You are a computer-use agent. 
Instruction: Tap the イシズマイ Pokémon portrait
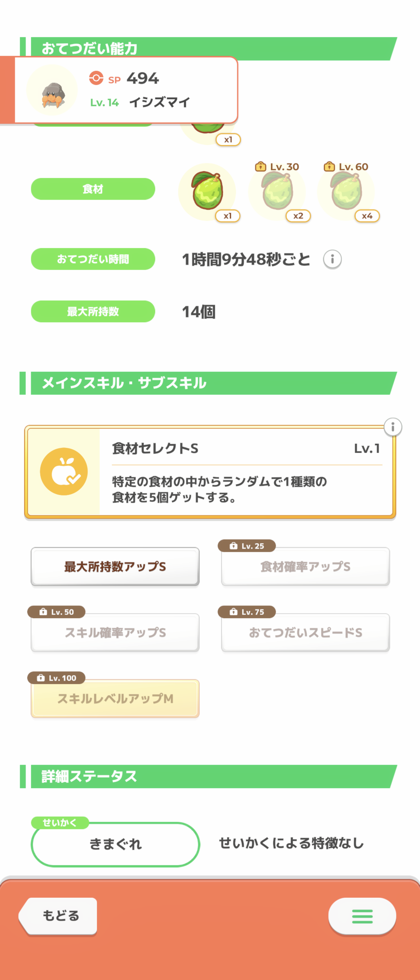point(52,91)
